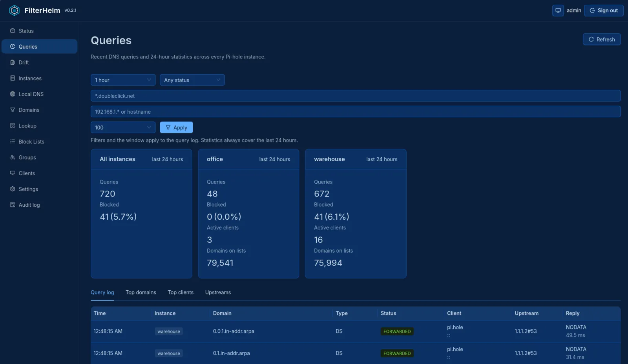The width and height of the screenshot is (628, 364).
Task: Switch to the Upstreams tab
Action: (x=218, y=293)
